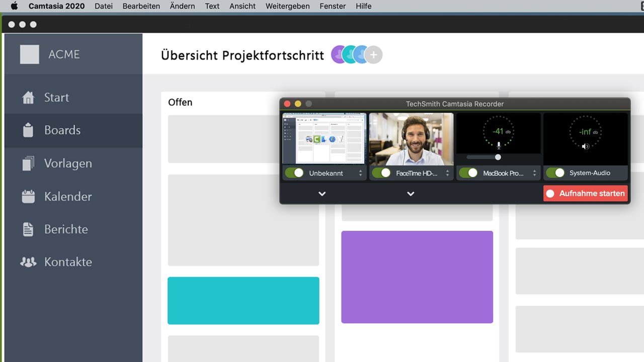Click the Aufnahme starten button
The image size is (644, 362).
[x=586, y=194]
